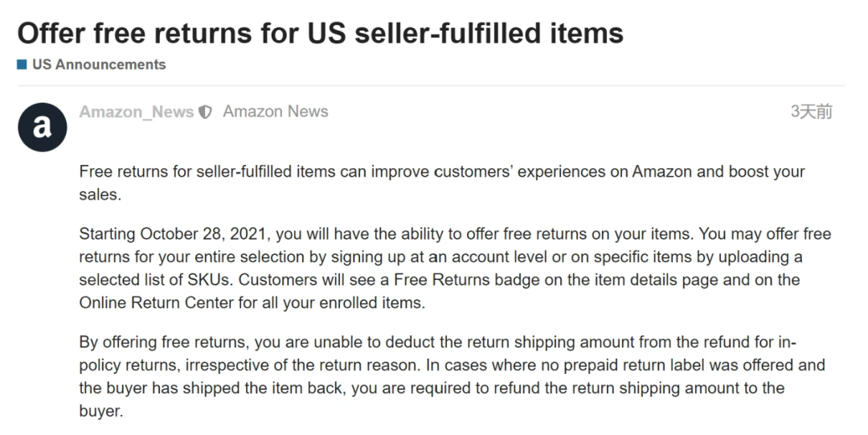Click the blue square category icon
The image size is (868, 435).
pyautogui.click(x=23, y=64)
